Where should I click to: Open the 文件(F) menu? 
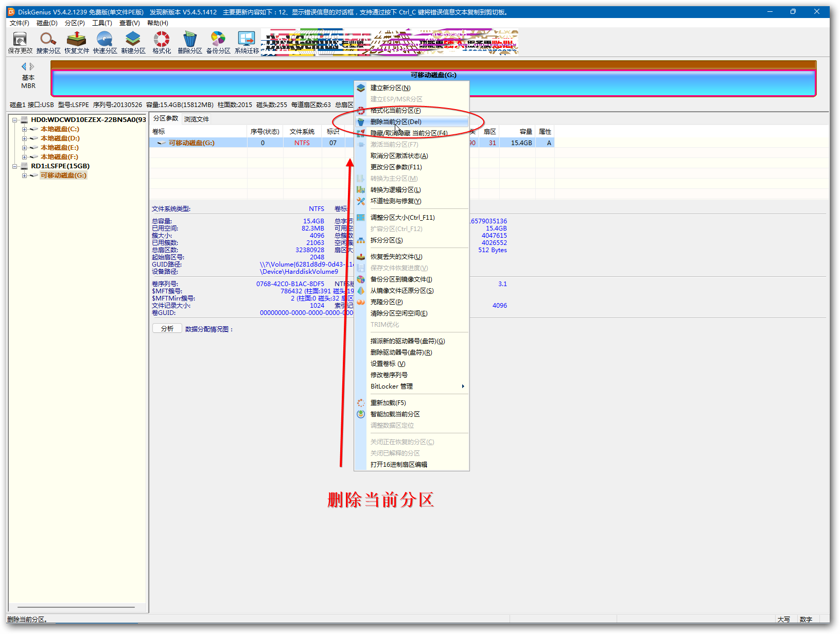[20, 23]
